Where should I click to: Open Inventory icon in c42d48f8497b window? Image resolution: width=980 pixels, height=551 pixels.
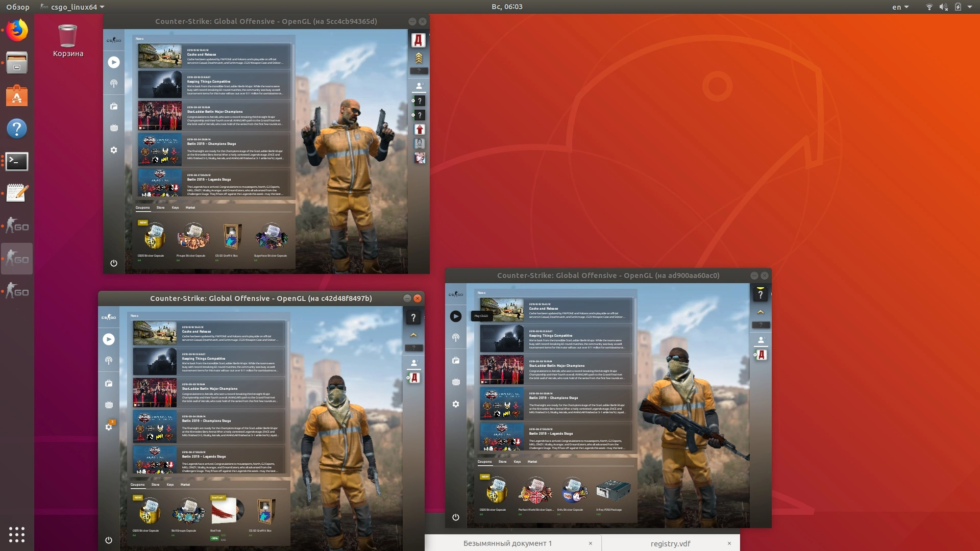click(x=109, y=383)
